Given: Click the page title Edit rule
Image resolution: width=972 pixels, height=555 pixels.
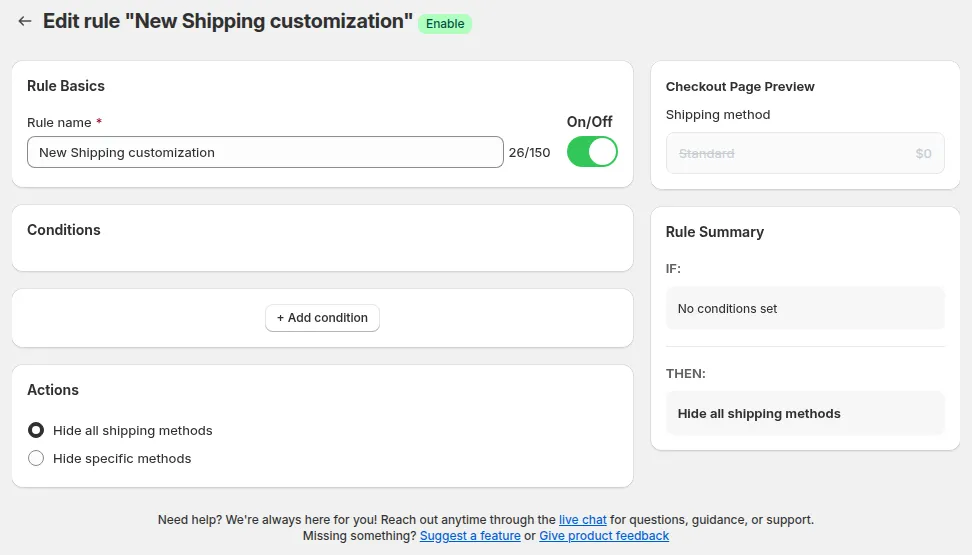Looking at the screenshot, I should (x=228, y=21).
